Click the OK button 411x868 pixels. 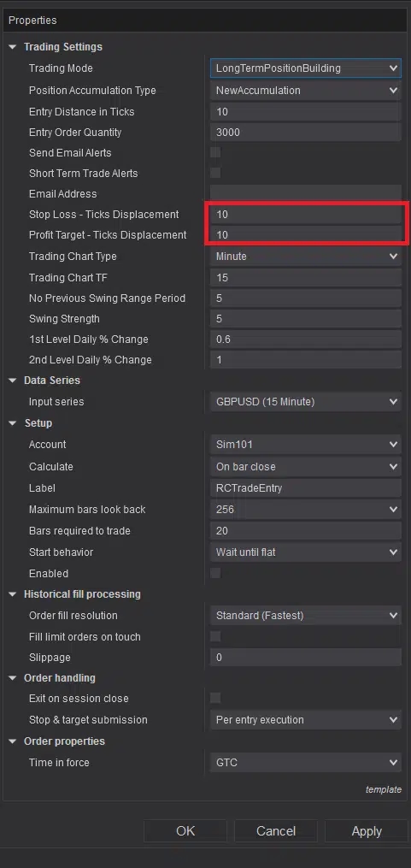click(x=185, y=831)
